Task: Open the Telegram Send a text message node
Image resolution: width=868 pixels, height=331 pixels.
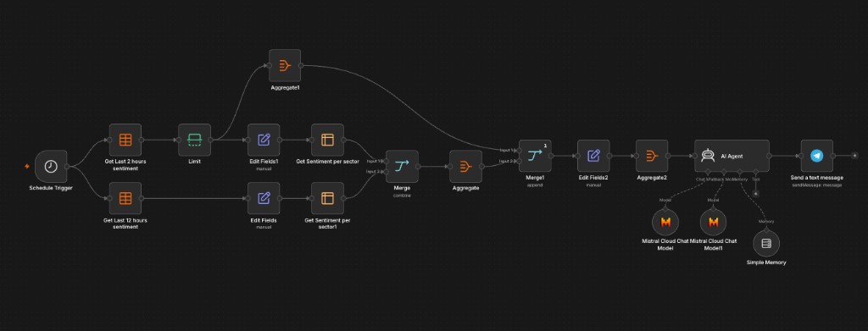Action: 817,156
